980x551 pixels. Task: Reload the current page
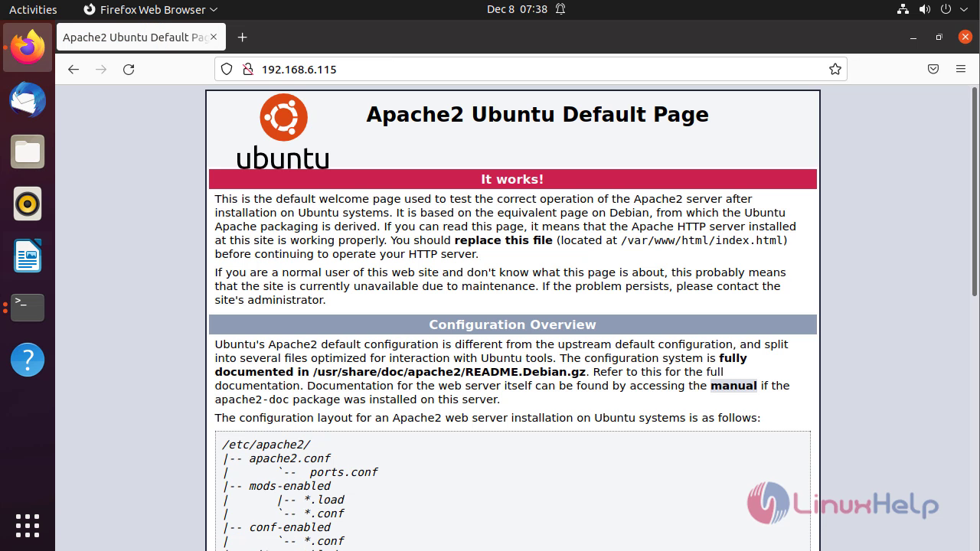[x=129, y=69]
